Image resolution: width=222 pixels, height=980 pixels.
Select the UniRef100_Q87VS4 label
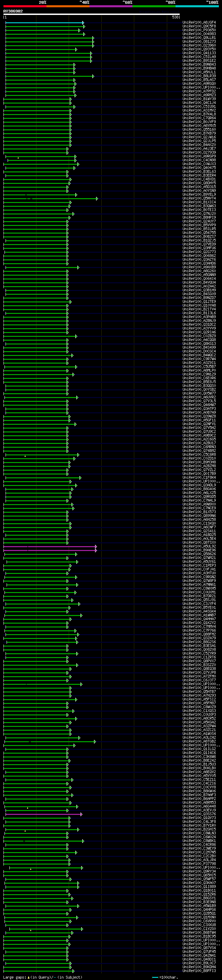[199, 948]
